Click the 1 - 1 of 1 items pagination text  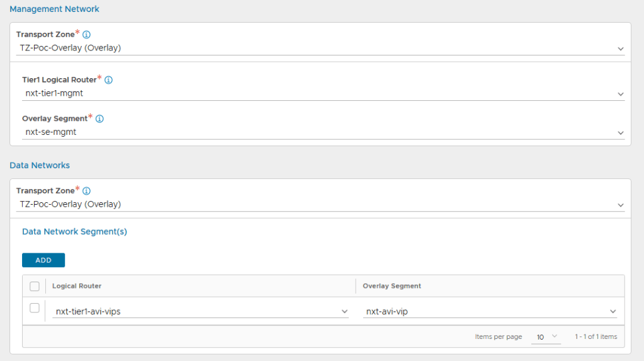pyautogui.click(x=596, y=337)
